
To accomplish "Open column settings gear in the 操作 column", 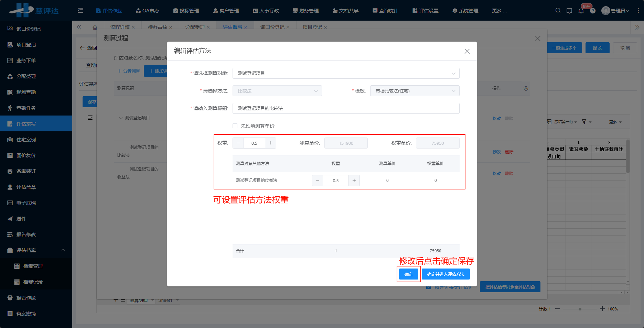I will pos(526,88).
